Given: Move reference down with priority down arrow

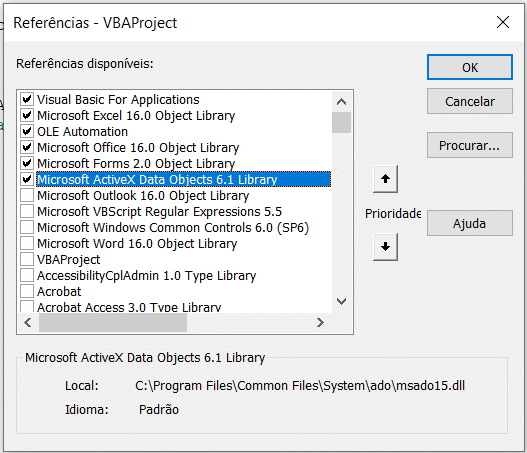Looking at the screenshot, I should pos(385,247).
